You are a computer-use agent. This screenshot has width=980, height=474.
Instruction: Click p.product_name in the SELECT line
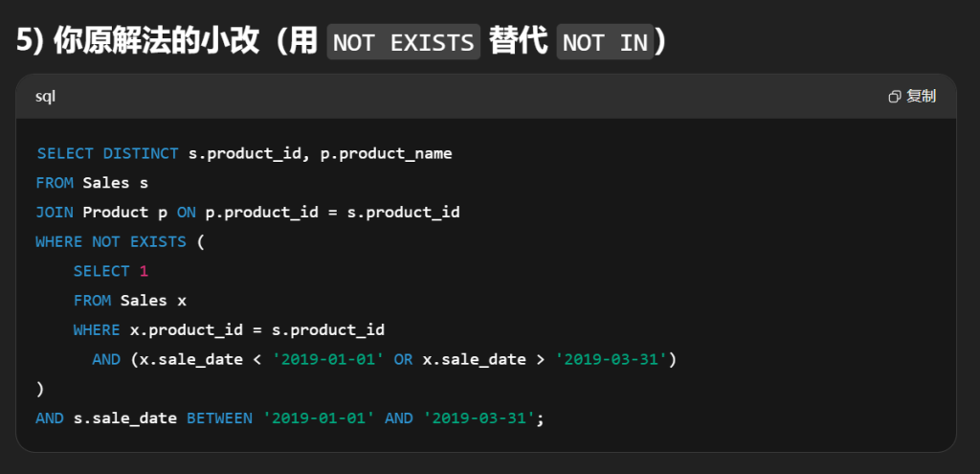[386, 153]
